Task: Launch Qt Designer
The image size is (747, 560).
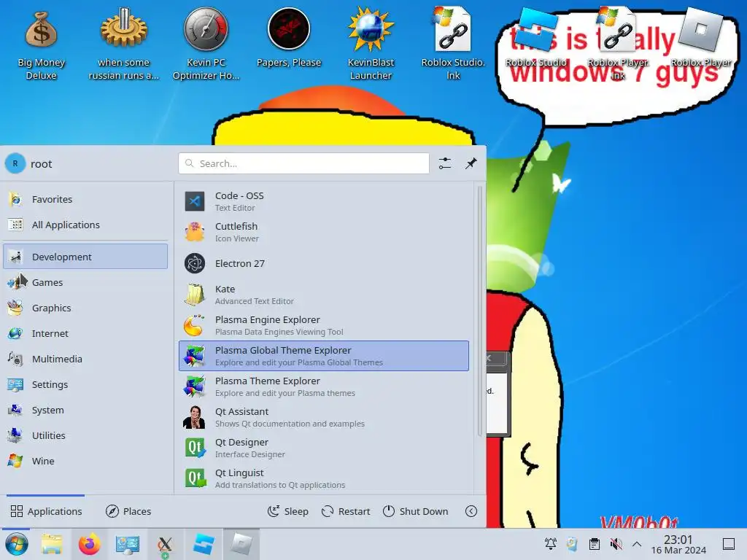Action: coord(324,448)
